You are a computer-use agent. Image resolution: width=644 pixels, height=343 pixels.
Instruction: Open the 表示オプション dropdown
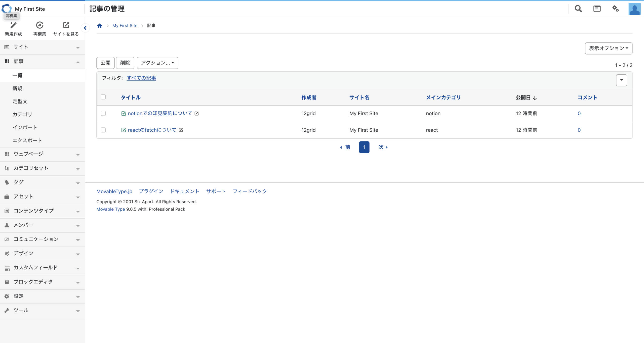608,48
